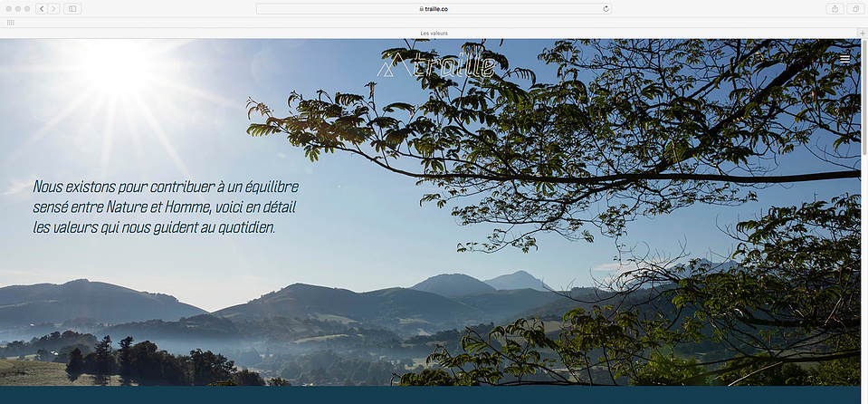Go back with Safari's back arrow
This screenshot has height=404, width=868.
click(x=42, y=9)
